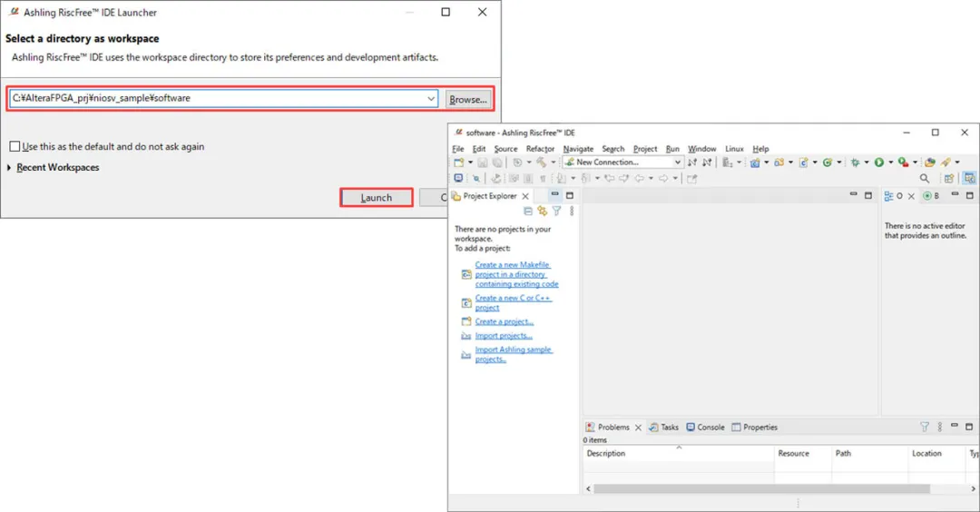Click the Search magnifier icon in the IDE toolbar
Screen dimensions: 980x512
[x=925, y=179]
